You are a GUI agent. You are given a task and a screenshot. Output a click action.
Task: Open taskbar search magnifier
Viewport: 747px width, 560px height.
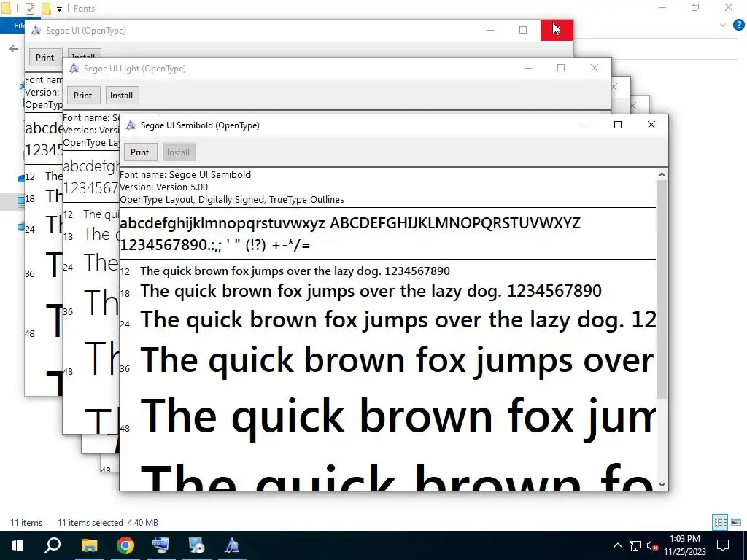click(x=53, y=545)
